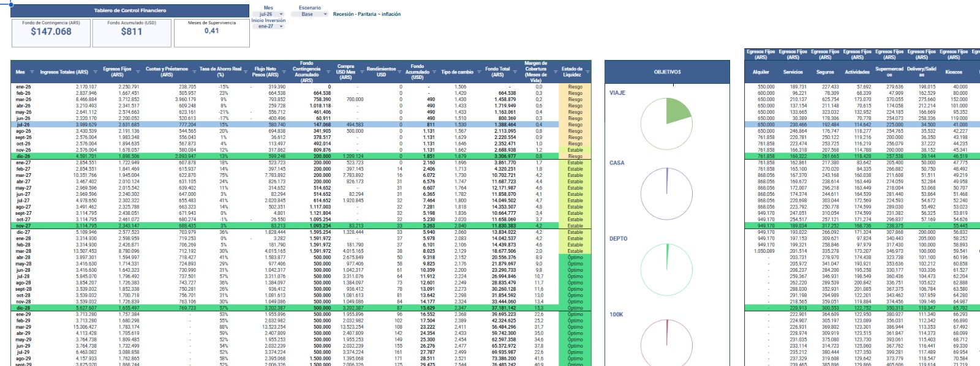Click the ene-26 month cell

23,87
